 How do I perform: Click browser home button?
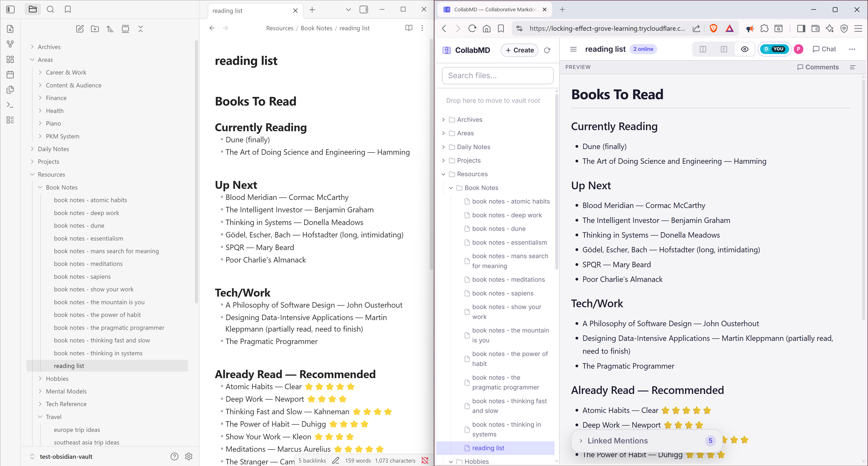pyautogui.click(x=487, y=29)
